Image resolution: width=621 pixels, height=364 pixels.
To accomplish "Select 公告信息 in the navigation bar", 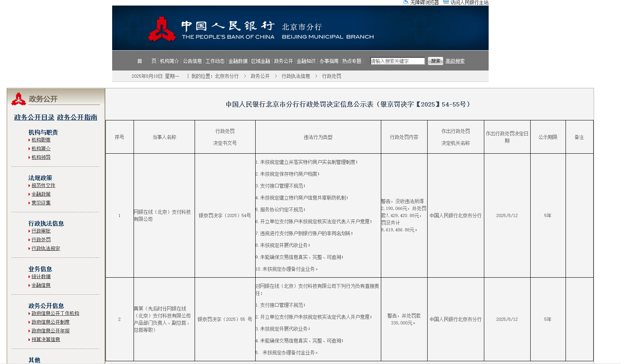I will click(192, 61).
